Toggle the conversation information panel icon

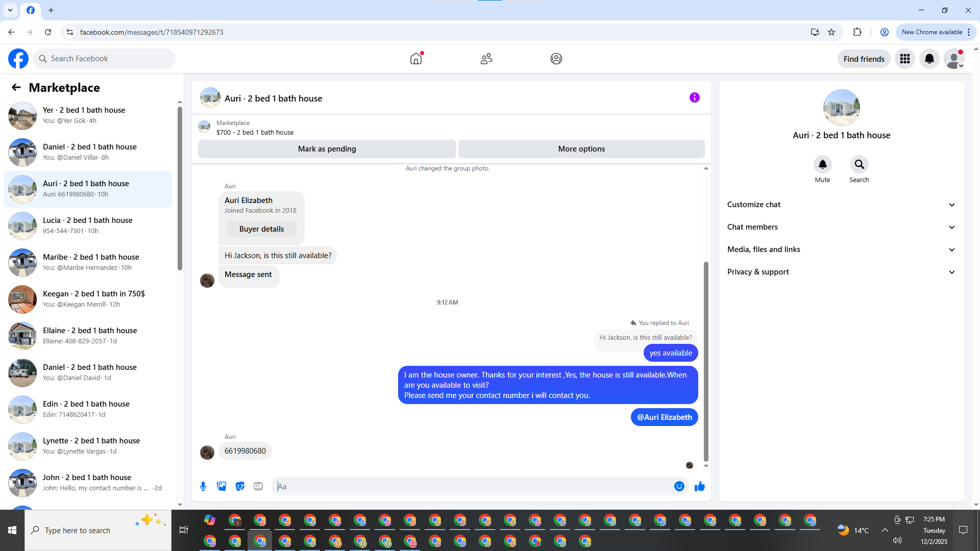point(694,97)
